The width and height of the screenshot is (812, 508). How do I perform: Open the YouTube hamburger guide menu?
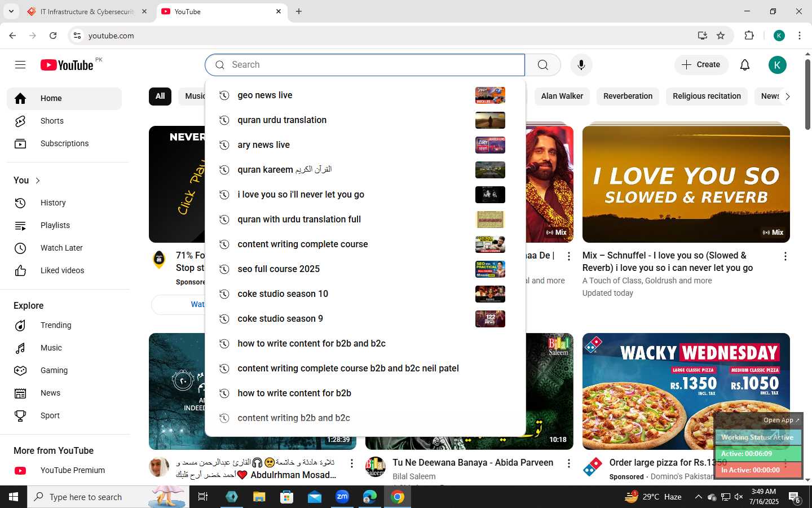click(20, 65)
